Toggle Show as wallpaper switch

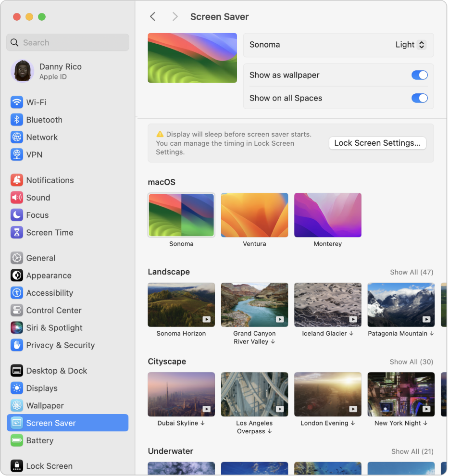(x=420, y=75)
